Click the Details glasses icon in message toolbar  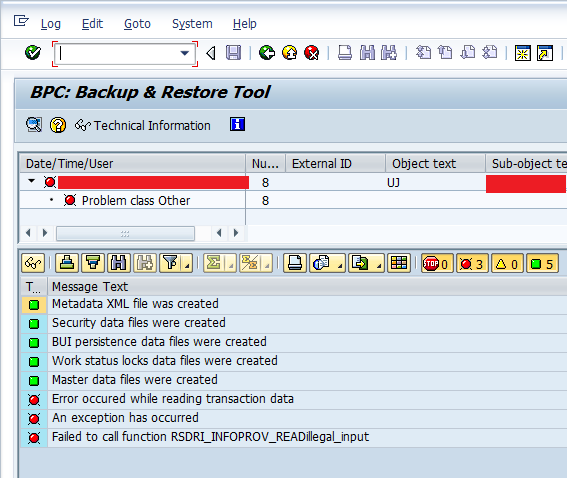[x=33, y=263]
